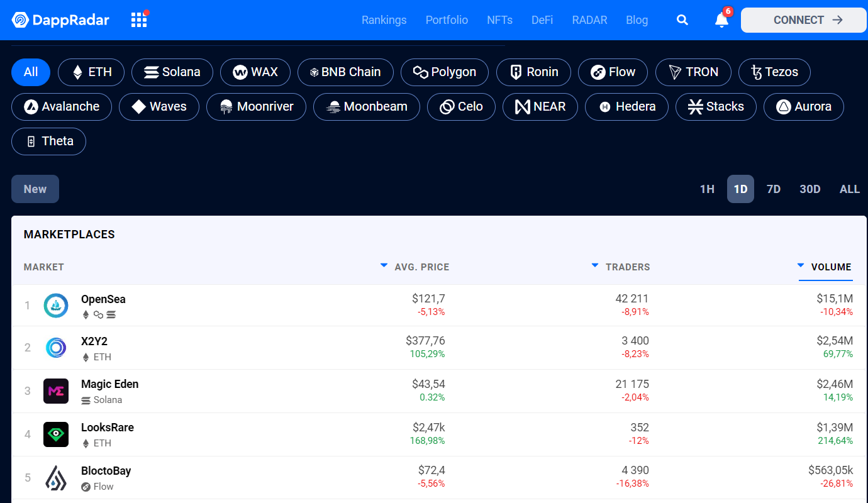Screen dimensions: 868x503
Task: Click the MARKET column header
Action: coord(44,267)
